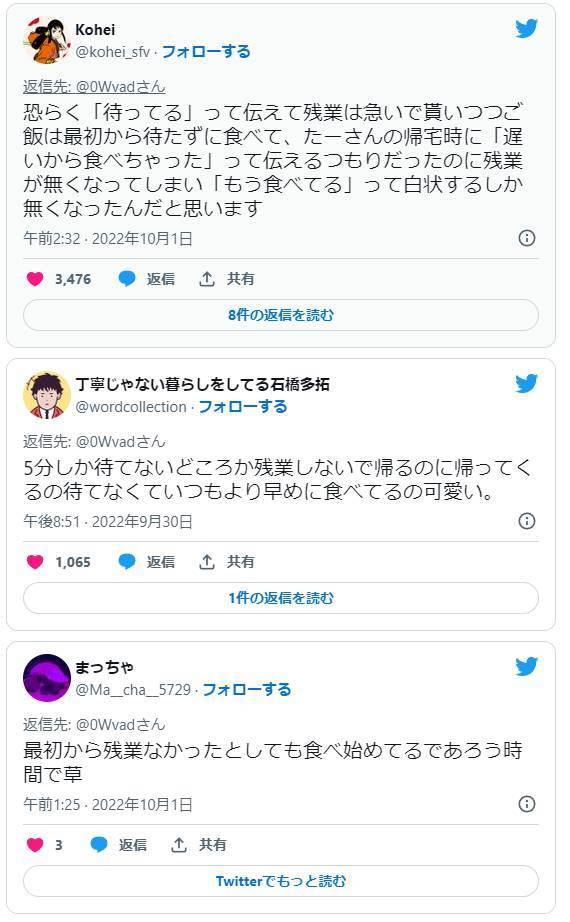Image resolution: width=570 pixels, height=922 pixels.
Task: Like Kohei's tweet with the heart icon
Action: click(x=35, y=279)
